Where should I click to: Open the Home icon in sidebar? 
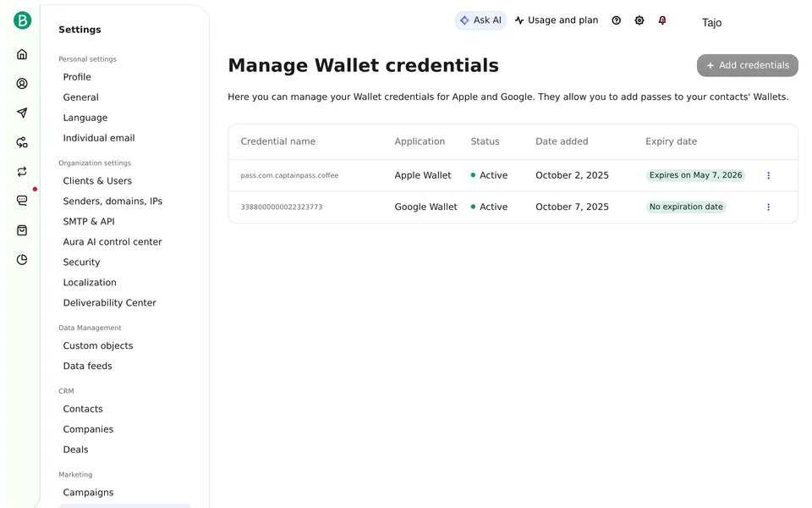[22, 54]
